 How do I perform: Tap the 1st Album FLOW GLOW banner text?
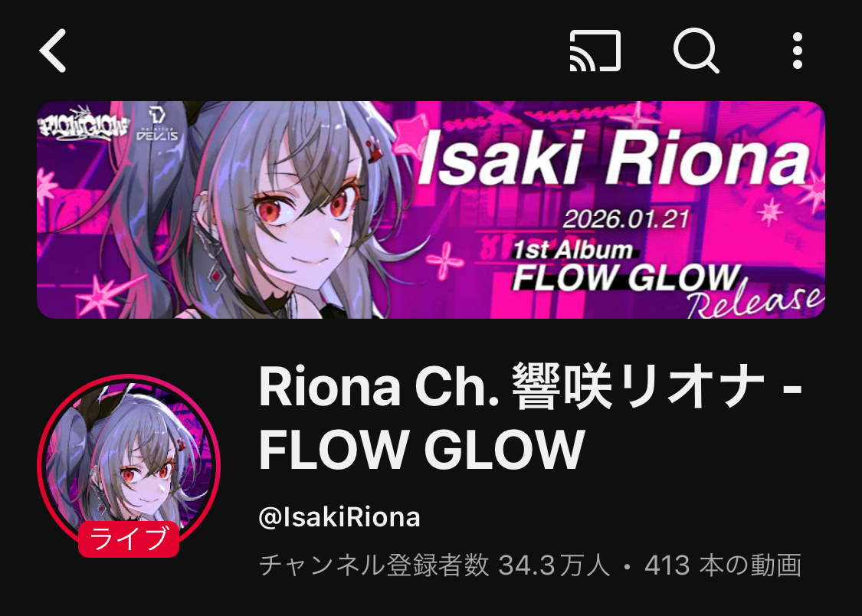click(627, 266)
